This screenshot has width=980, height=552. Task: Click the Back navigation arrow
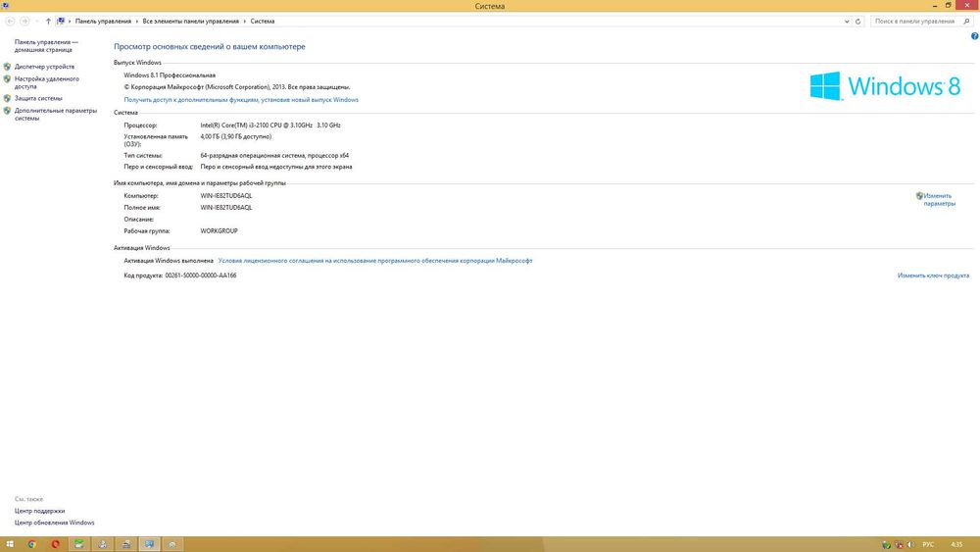point(10,22)
